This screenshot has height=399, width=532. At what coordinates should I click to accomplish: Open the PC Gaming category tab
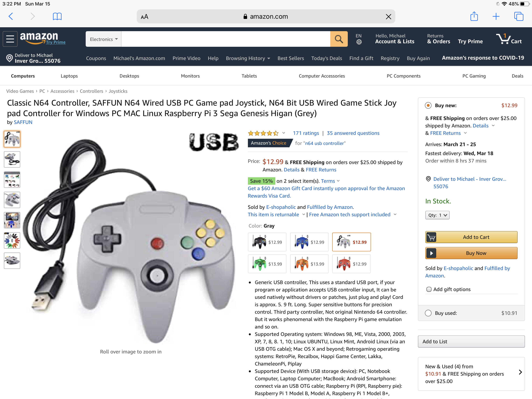click(x=474, y=76)
